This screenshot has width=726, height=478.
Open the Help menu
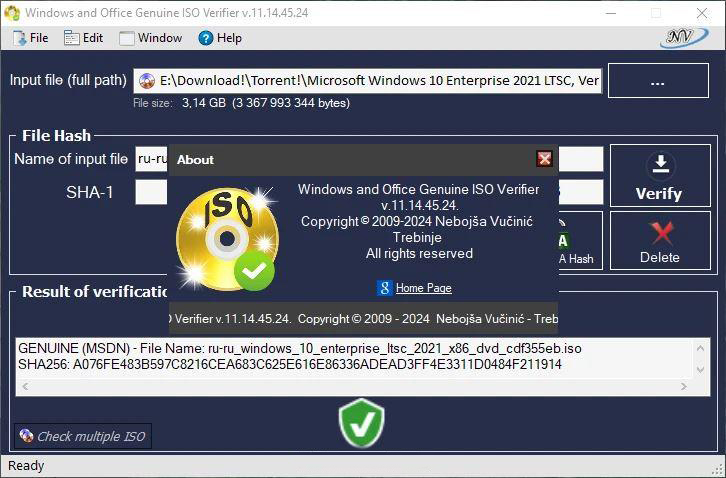pyautogui.click(x=220, y=38)
